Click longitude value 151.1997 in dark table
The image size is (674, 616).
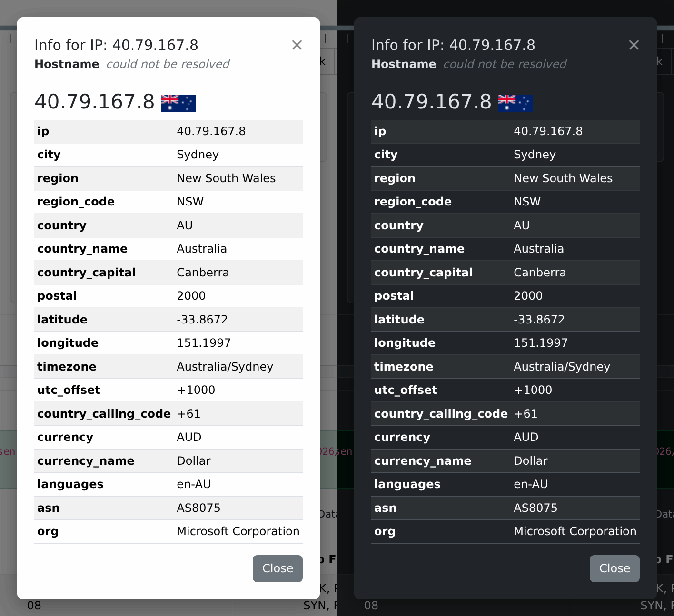click(541, 343)
